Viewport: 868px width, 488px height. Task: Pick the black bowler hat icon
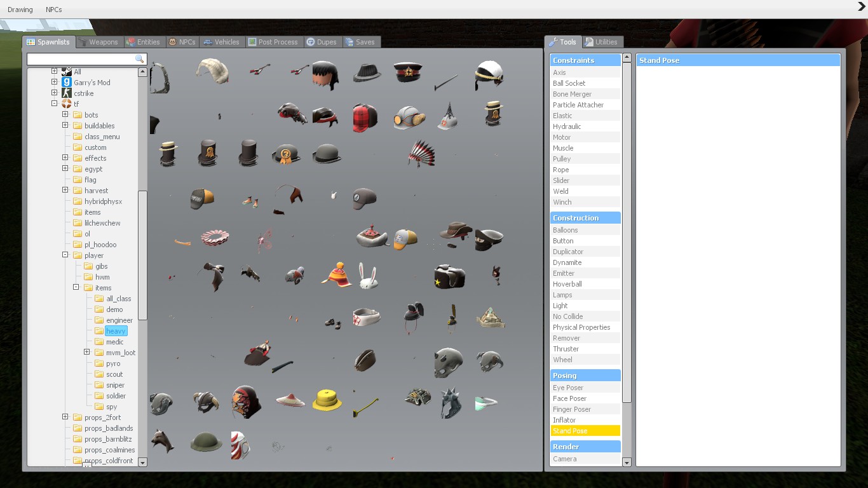(327, 154)
